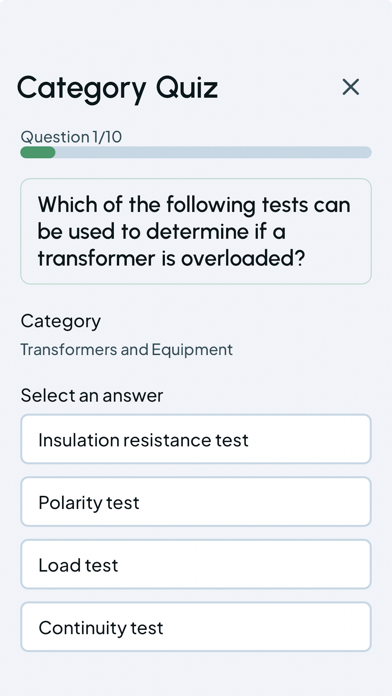This screenshot has height=696, width=392.
Task: Click the unfilled gray part of progress bar
Action: tap(213, 152)
